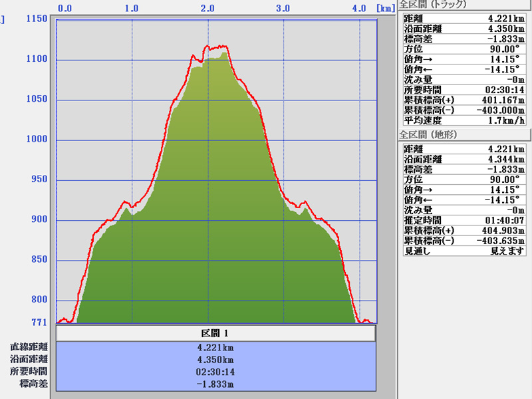Viewport: 532px width, 399px height.
Task: Click the 直線距離 label below the graph
Action: (29, 347)
